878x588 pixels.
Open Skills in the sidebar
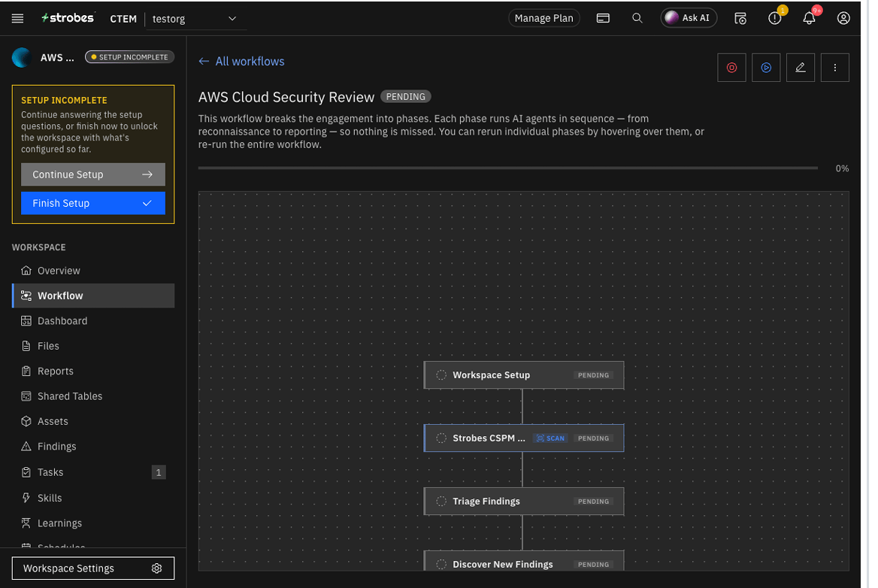[93, 499]
